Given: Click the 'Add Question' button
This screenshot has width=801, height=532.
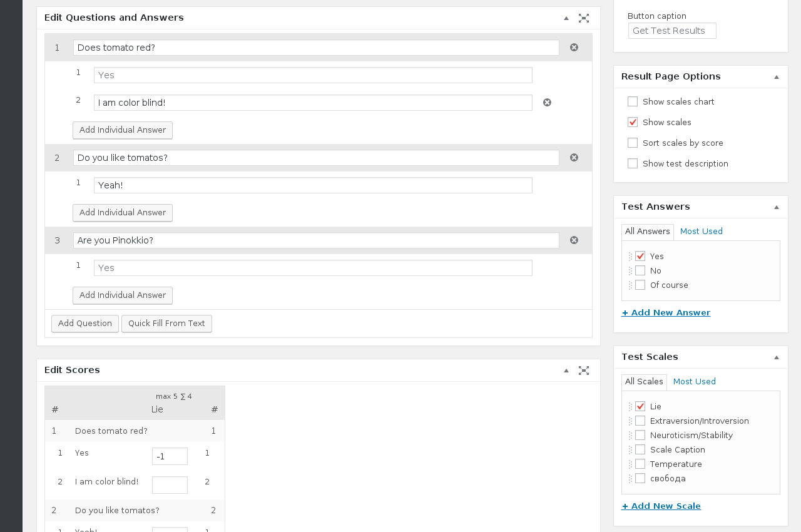Looking at the screenshot, I should [x=85, y=324].
